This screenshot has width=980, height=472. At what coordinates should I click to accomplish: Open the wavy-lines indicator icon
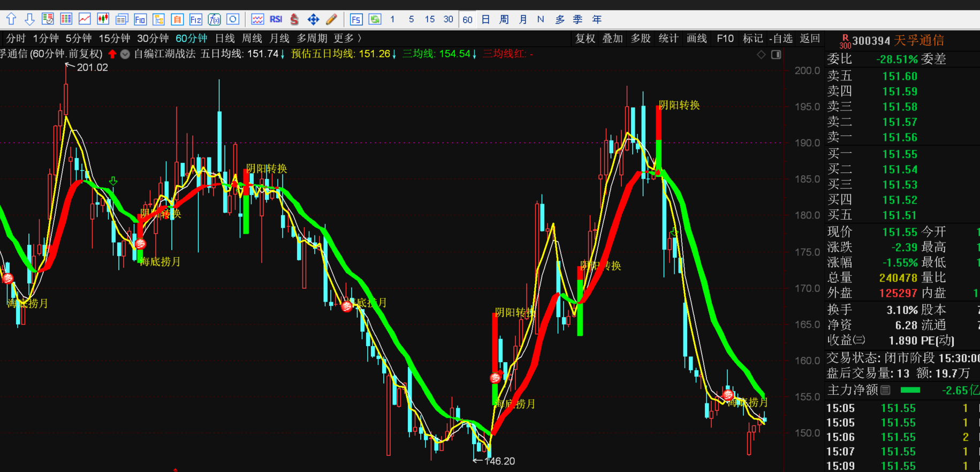pyautogui.click(x=257, y=19)
